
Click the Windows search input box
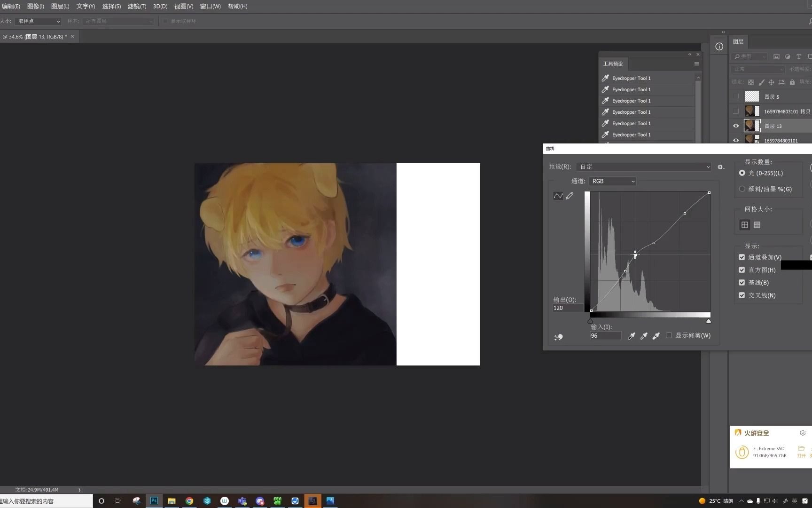[46, 501]
